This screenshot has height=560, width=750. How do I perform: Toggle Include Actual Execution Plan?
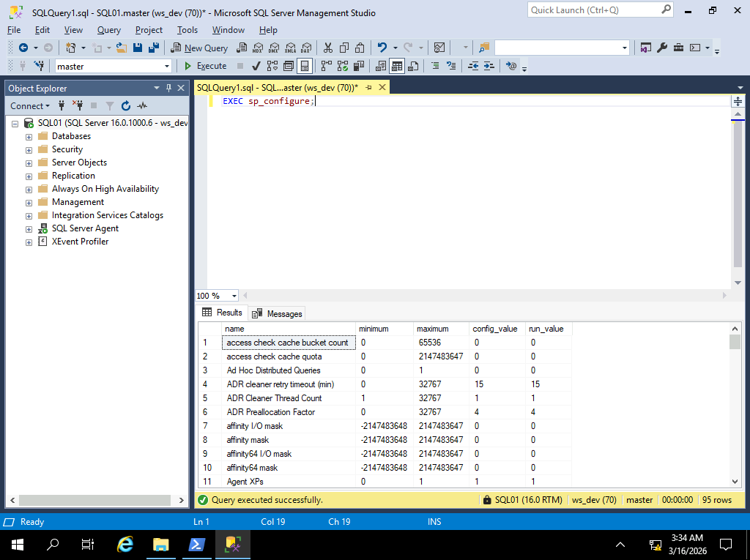tap(327, 66)
